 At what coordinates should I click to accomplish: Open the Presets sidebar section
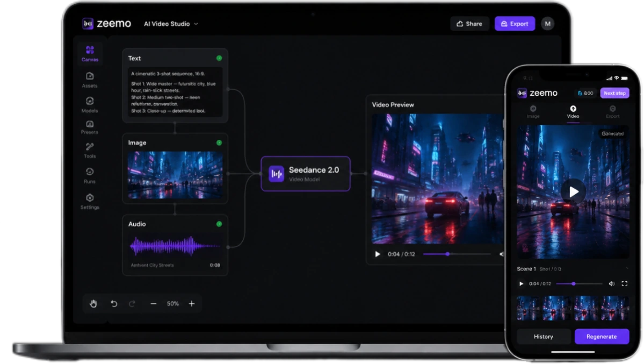click(90, 127)
